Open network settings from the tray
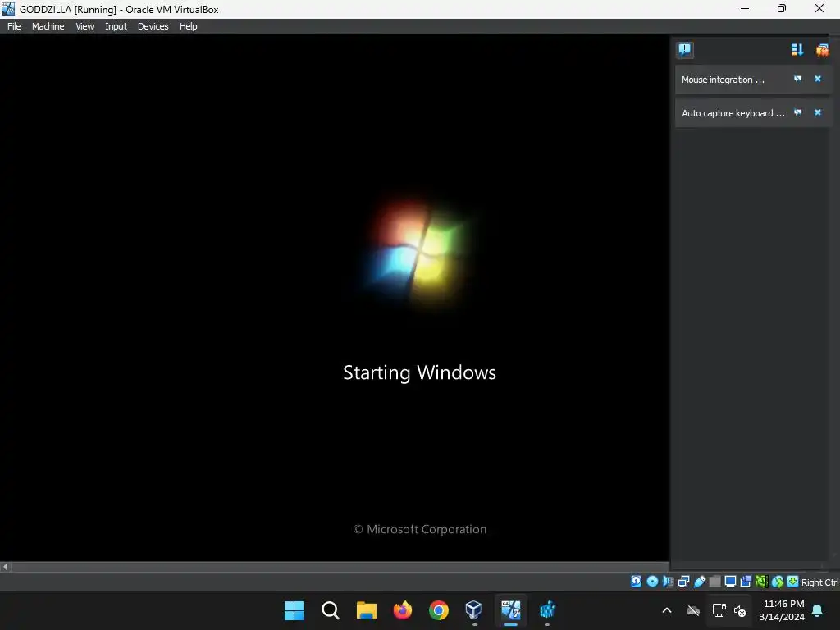 pyautogui.click(x=719, y=610)
